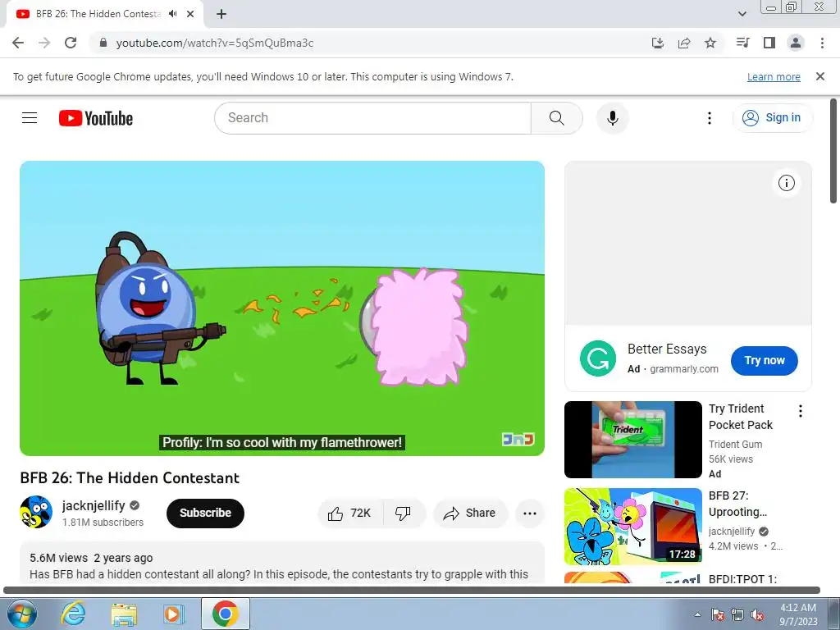Open the Trident Pocket Pack thumbnail
Screen dimensions: 840x630
click(632, 440)
